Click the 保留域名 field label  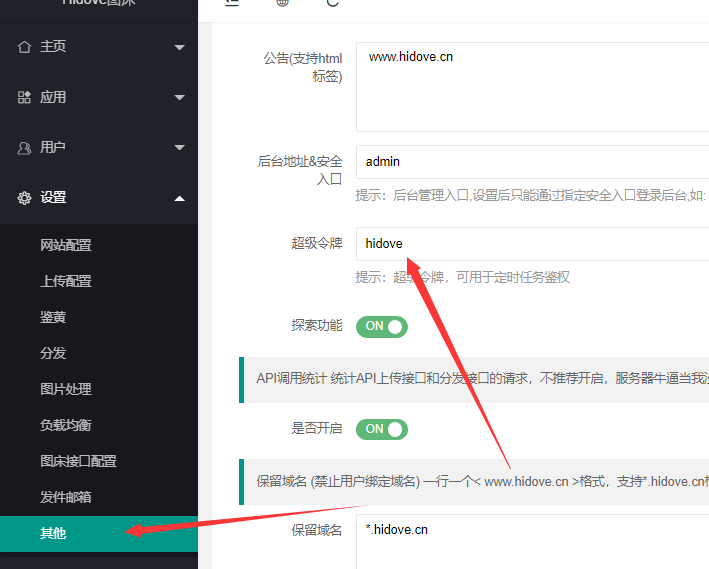317,530
